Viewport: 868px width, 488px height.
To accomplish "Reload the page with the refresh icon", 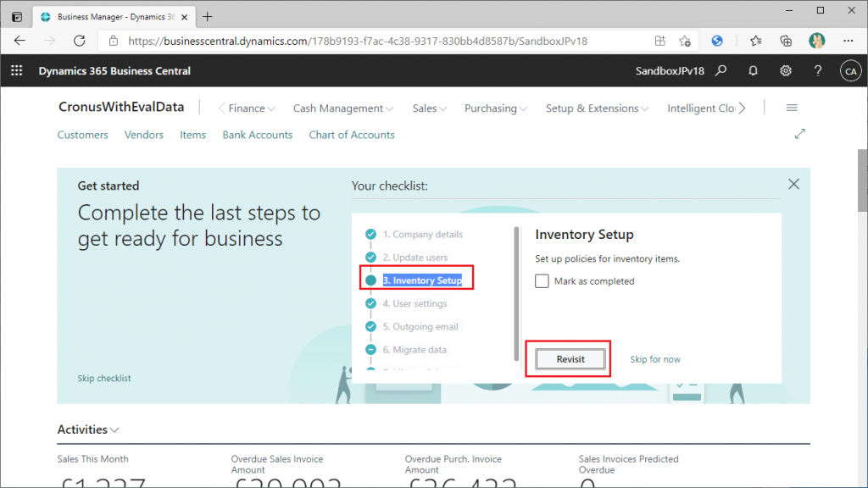I will tap(80, 41).
